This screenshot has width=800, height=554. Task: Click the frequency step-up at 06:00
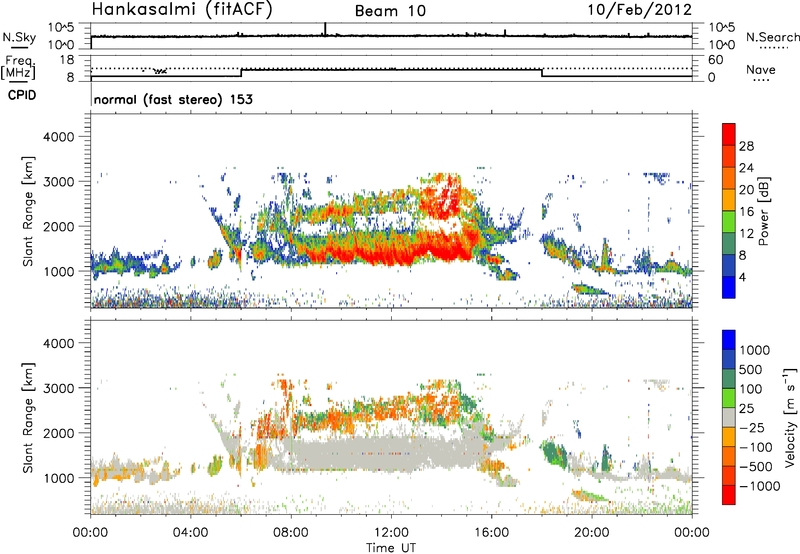pos(241,73)
